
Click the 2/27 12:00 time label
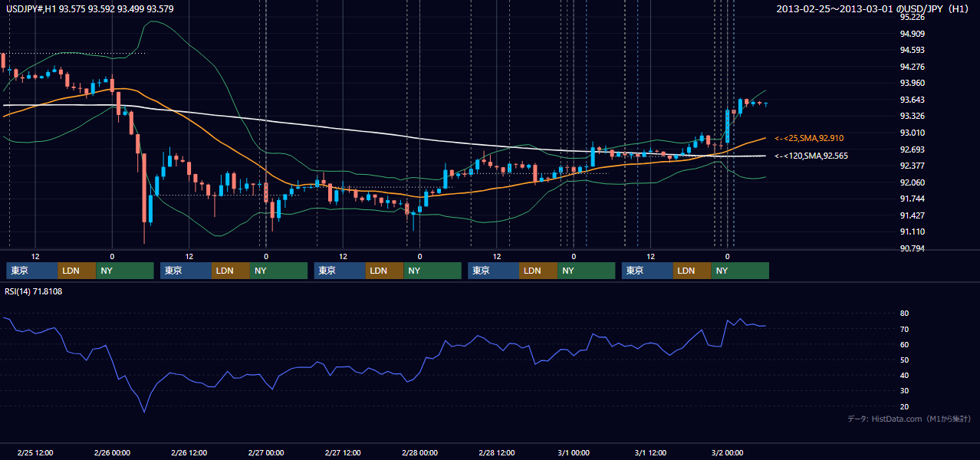pyautogui.click(x=343, y=453)
